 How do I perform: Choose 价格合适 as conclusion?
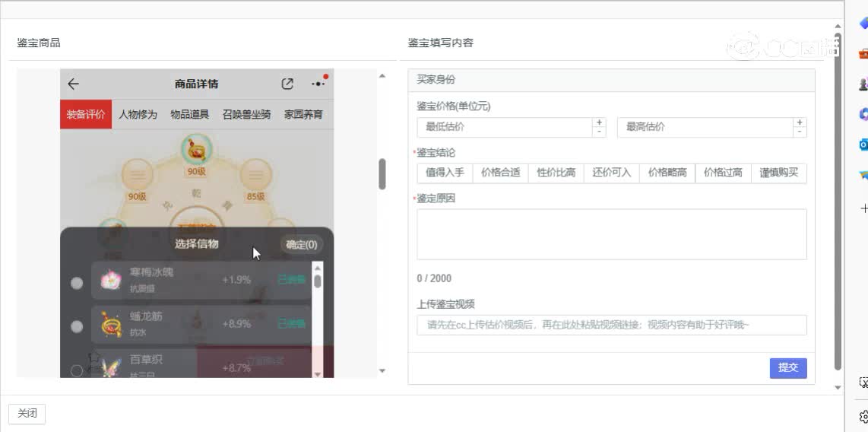[500, 173]
